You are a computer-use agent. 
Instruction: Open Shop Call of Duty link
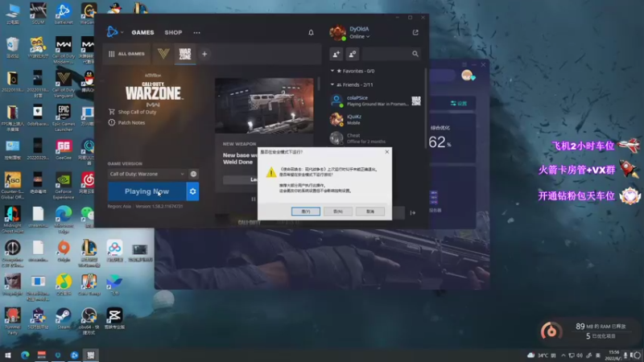[x=132, y=112]
